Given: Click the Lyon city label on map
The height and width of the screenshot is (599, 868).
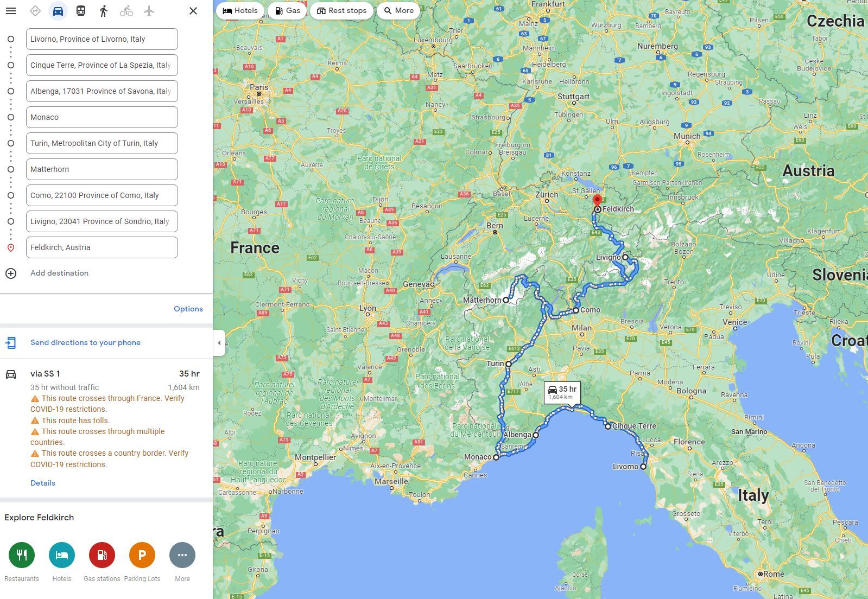Looking at the screenshot, I should 368,308.
